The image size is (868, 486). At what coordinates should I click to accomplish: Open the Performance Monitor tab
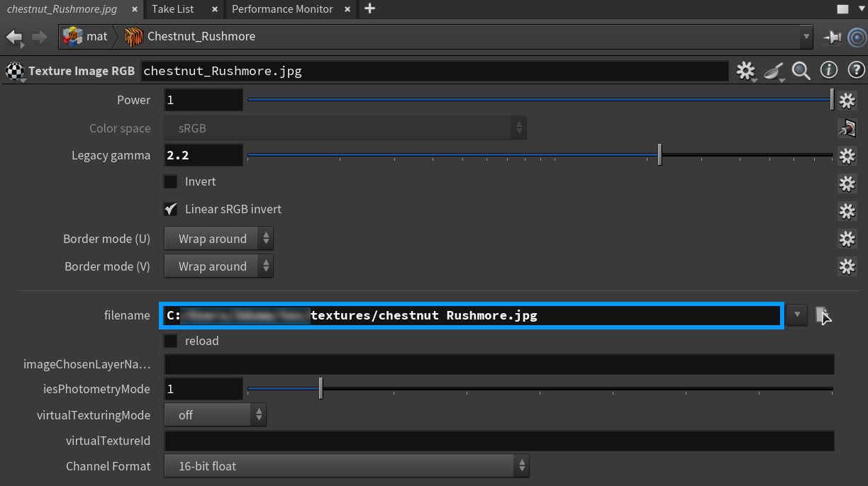282,9
